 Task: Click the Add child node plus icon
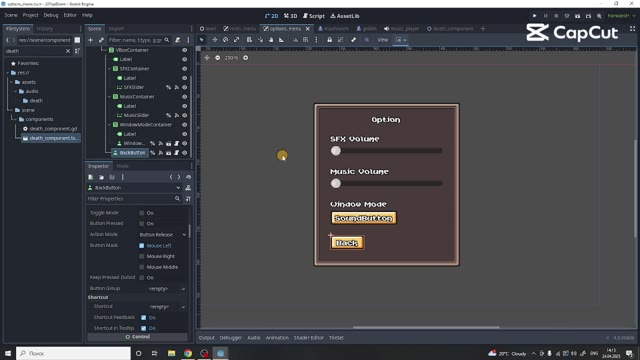click(x=90, y=40)
